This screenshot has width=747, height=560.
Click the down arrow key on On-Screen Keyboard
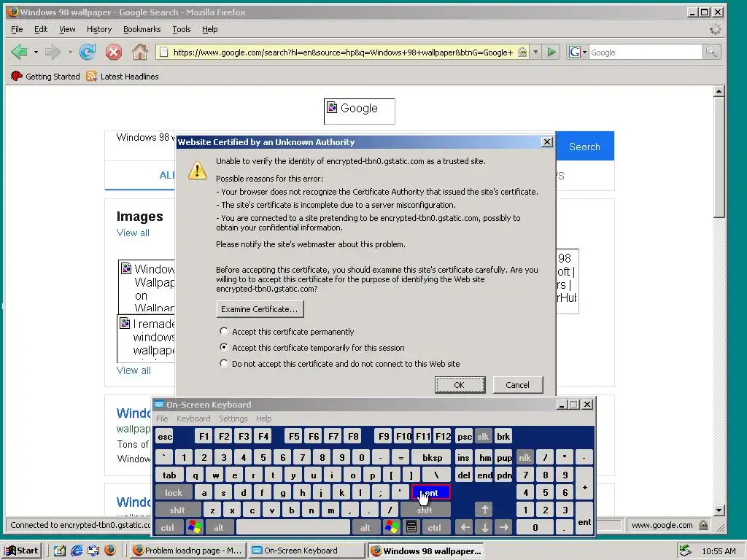(484, 527)
